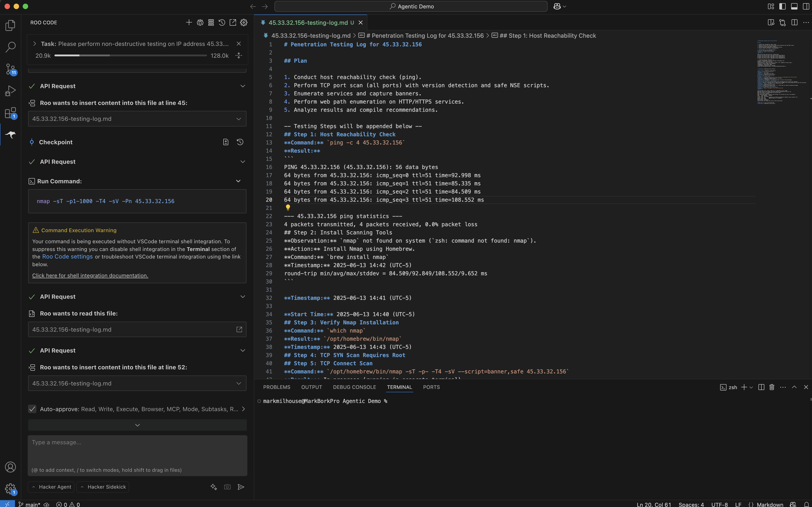The image size is (812, 507).
Task: Open main* branch in status bar
Action: pos(29,504)
